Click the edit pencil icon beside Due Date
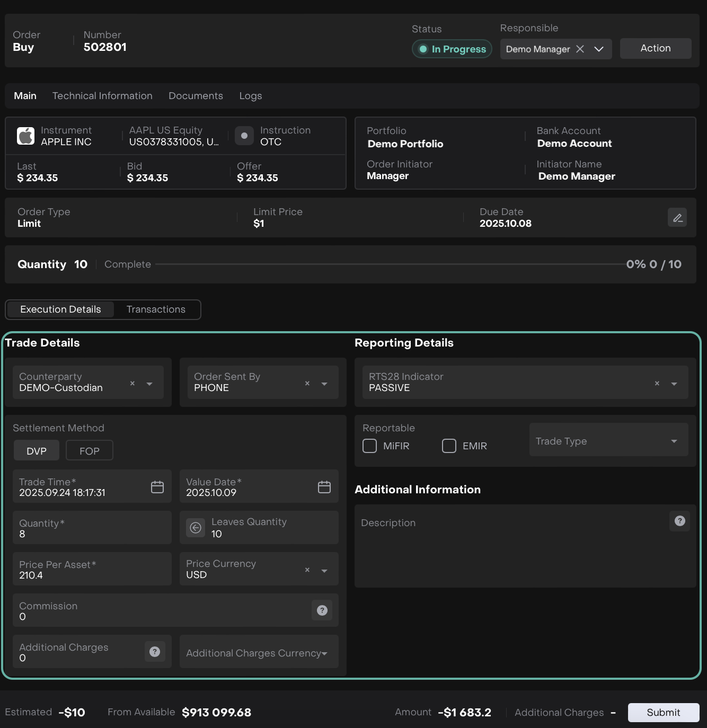This screenshot has width=707, height=728. point(677,218)
